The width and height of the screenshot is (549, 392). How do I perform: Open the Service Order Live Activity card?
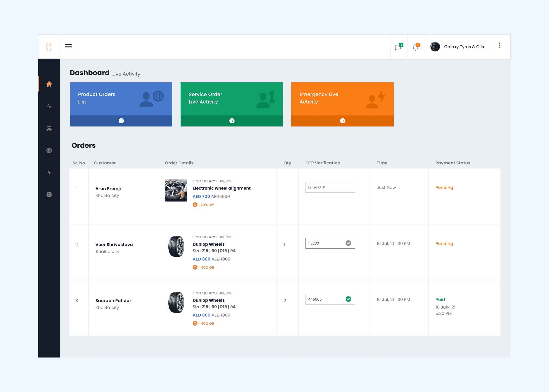point(232,99)
